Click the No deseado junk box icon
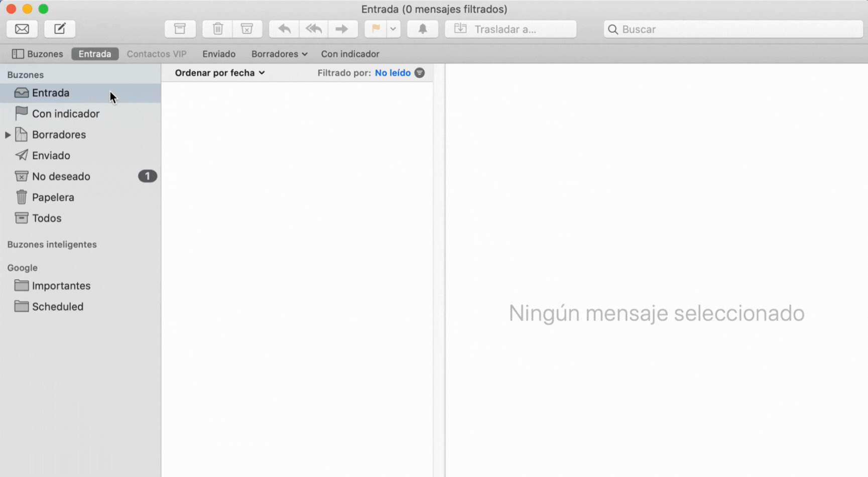Screen dimensions: 868x477 pos(21,176)
